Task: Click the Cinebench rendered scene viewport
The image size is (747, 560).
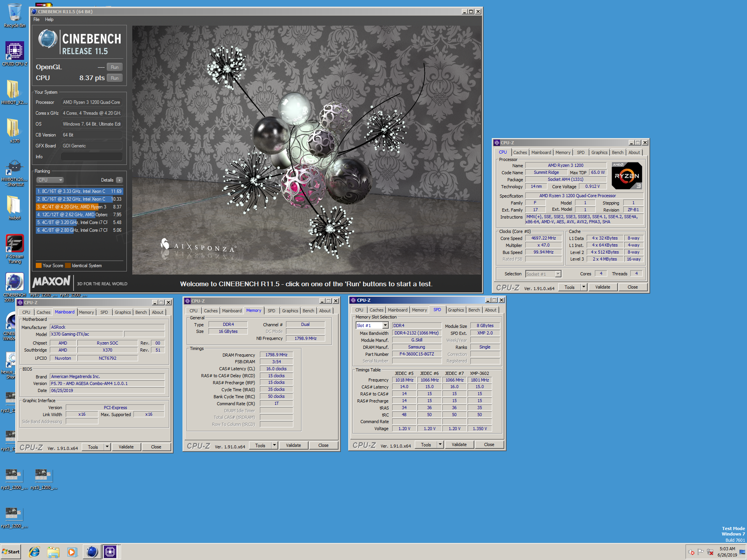Action: point(307,150)
